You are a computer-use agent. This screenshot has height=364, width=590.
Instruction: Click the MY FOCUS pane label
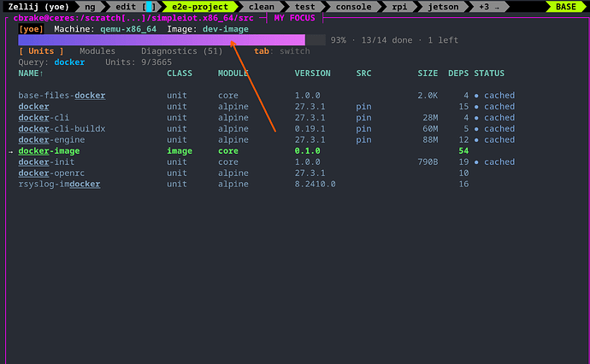pos(295,18)
